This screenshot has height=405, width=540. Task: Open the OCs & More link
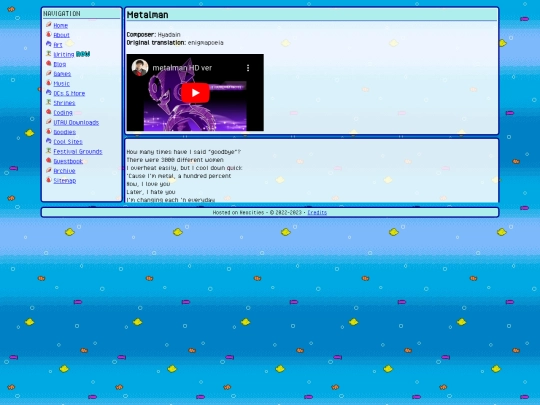click(69, 93)
